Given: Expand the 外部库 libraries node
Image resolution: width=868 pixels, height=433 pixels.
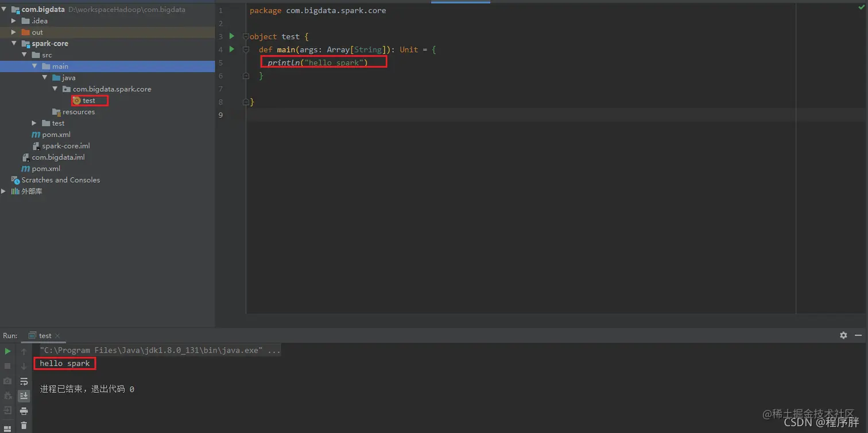Looking at the screenshot, I should [x=4, y=191].
